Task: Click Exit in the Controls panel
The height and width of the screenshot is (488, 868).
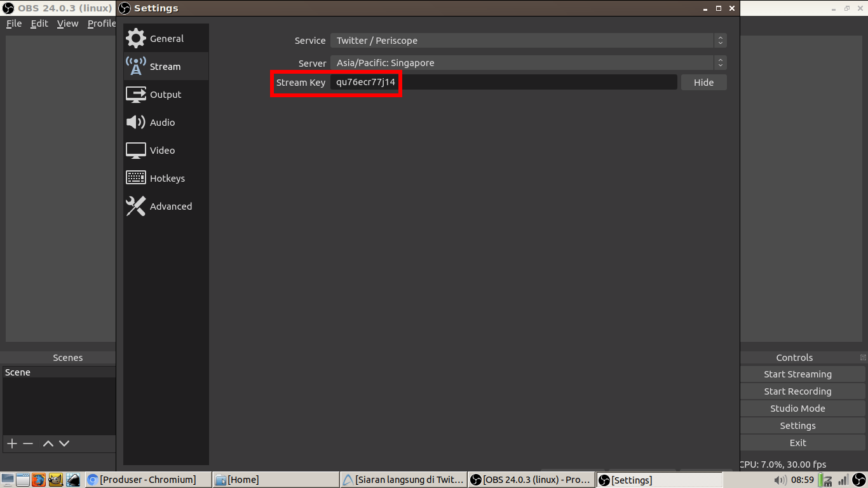Action: point(797,443)
